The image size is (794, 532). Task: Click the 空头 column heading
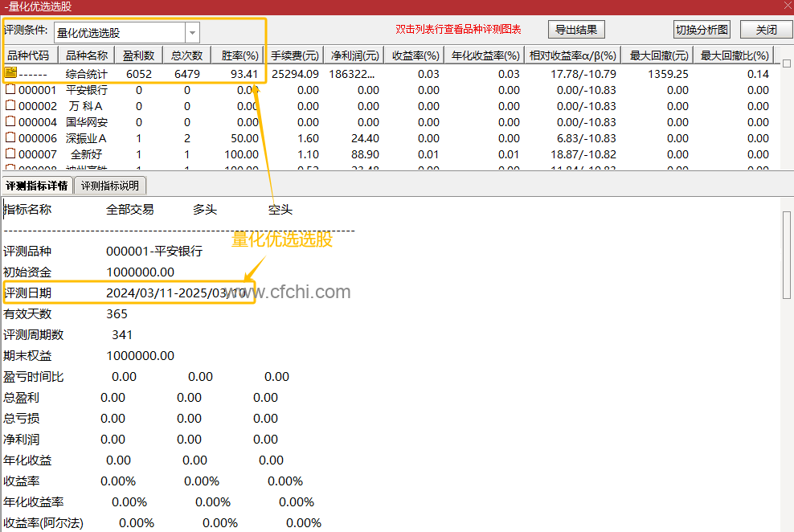pos(280,210)
